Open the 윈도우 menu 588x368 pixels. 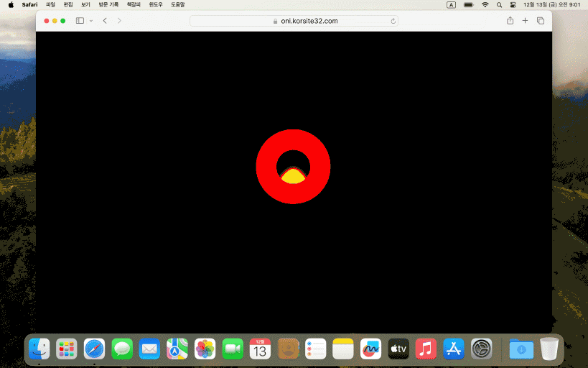pos(156,5)
